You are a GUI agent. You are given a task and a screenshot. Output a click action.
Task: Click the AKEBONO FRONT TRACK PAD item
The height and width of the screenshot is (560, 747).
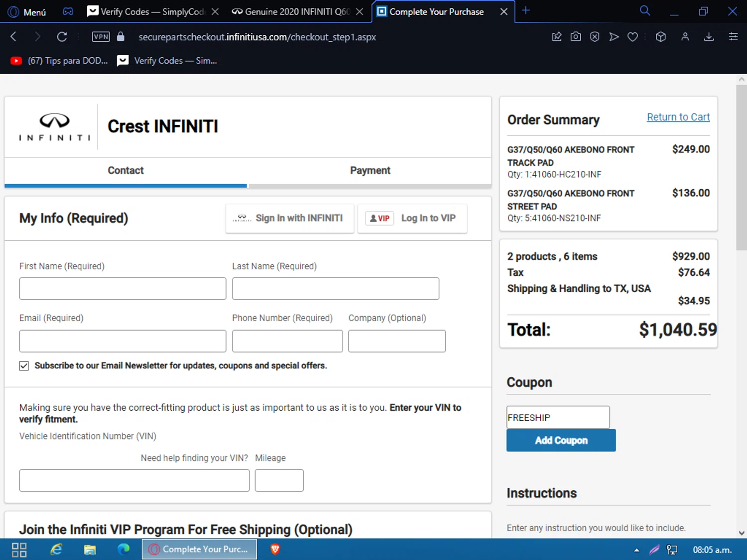click(x=571, y=156)
